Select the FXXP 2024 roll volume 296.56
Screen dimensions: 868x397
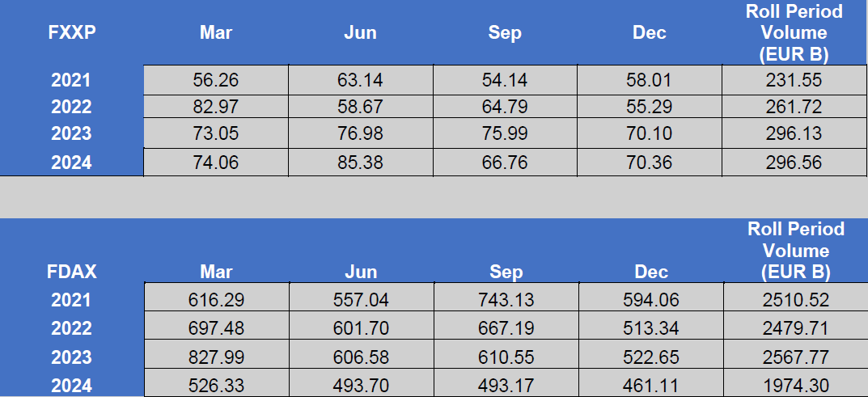pos(795,162)
